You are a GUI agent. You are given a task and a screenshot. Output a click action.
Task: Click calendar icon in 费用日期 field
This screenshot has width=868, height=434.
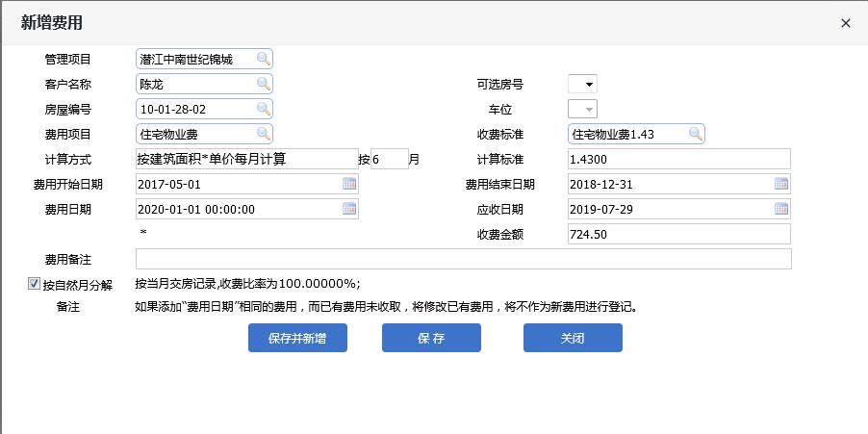pos(349,210)
